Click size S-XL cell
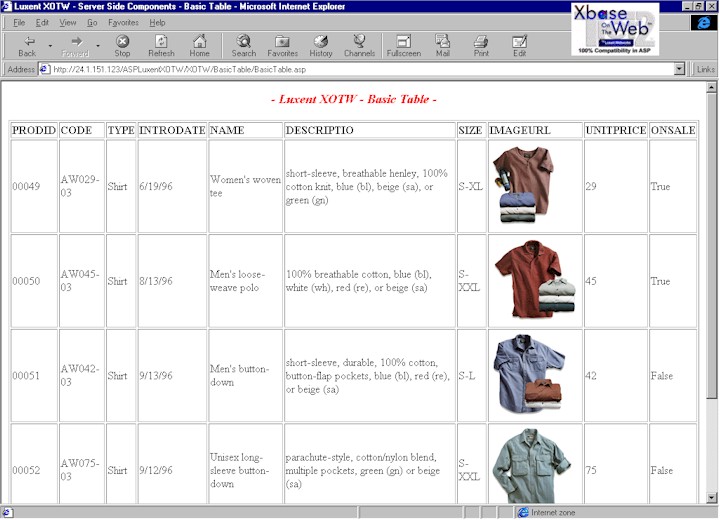 (472, 186)
